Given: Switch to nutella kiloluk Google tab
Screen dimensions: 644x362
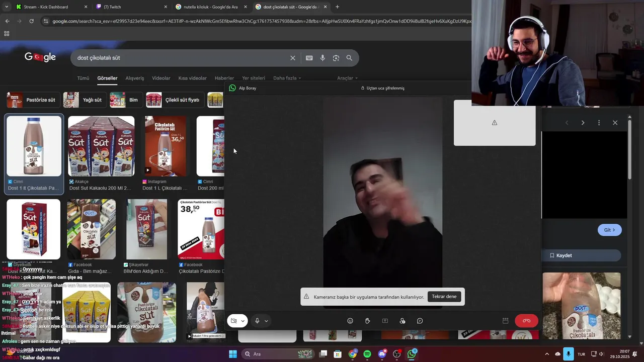Looking at the screenshot, I should pos(212,7).
